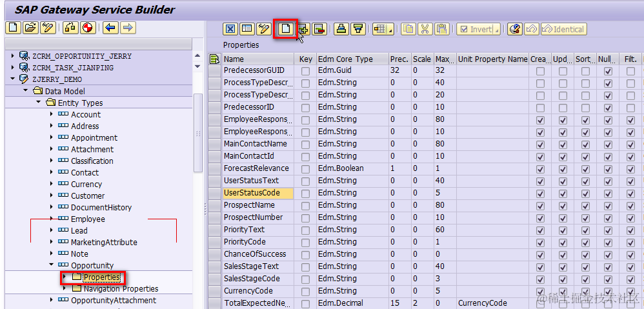Select the UserStatusCode name cell

tap(257, 193)
